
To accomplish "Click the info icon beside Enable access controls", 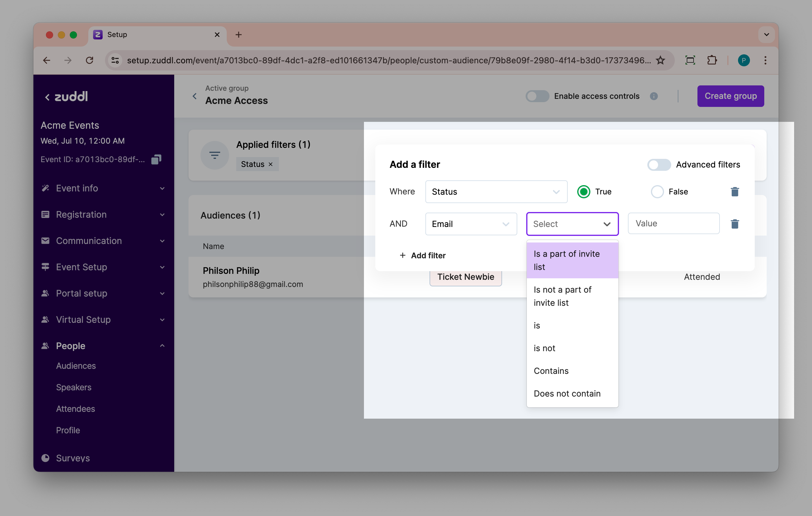I will click(x=654, y=96).
